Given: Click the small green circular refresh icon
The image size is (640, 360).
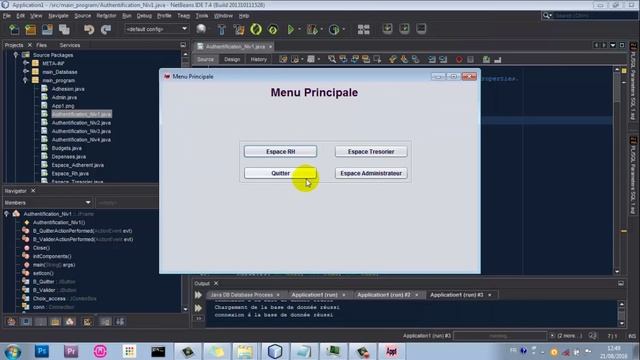Looking at the screenshot, I should 273,29.
